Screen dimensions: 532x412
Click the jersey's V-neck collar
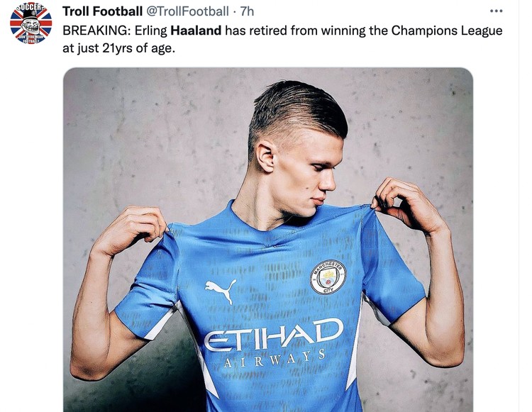[268, 230]
